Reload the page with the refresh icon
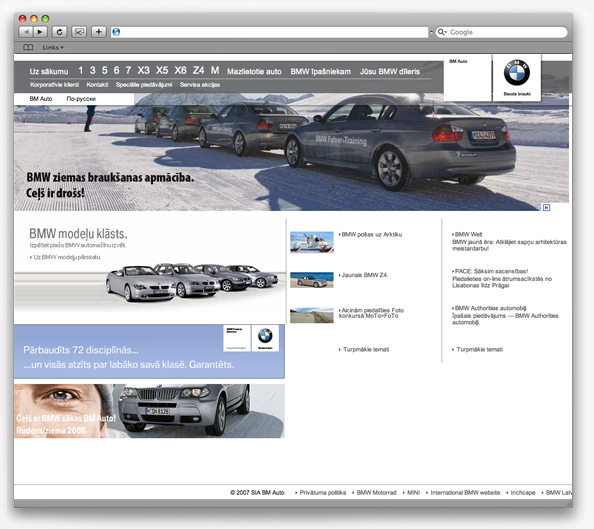The image size is (594, 529). click(x=59, y=32)
